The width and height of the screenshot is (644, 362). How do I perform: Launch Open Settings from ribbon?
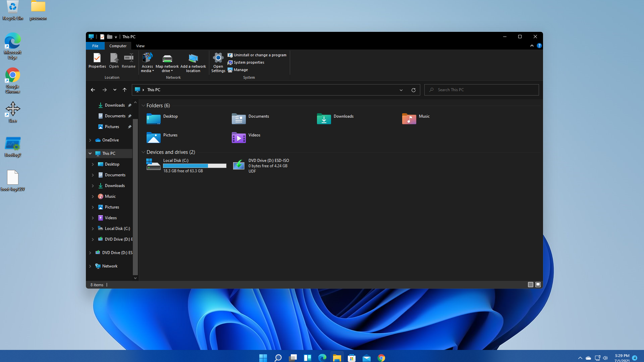218,63
